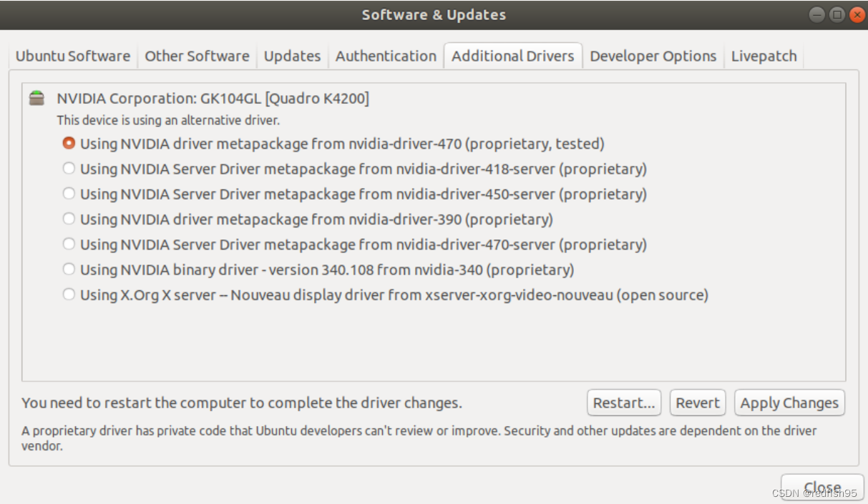Choose nvidia-driver-450-server driver option
This screenshot has width=868, height=504.
(355, 194)
